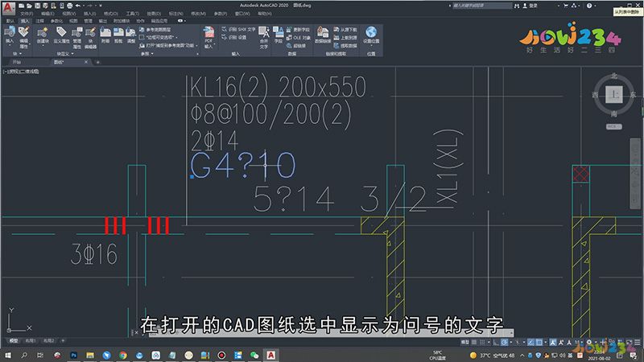The height and width of the screenshot is (362, 644).
Task: Click the Extract Data (提取数据) tool
Action: [x=345, y=46]
